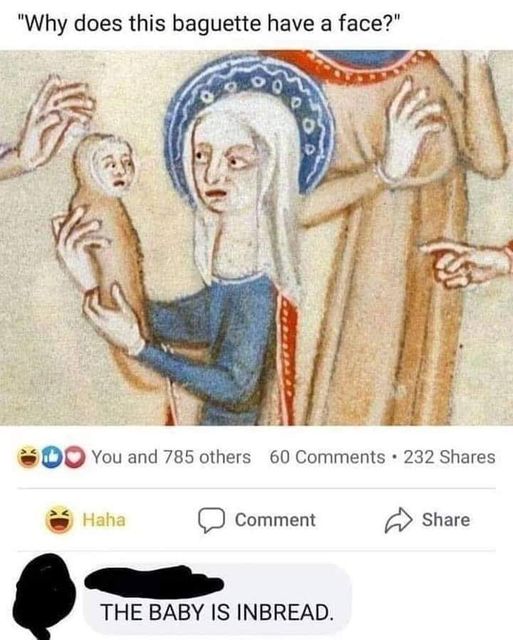Tap the pointing hand in the painting

pos(465,263)
